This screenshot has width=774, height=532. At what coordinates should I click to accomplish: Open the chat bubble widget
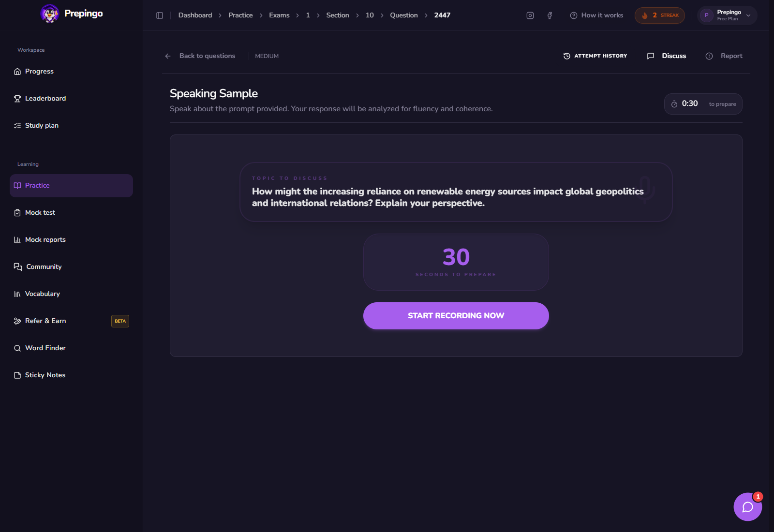point(747,507)
